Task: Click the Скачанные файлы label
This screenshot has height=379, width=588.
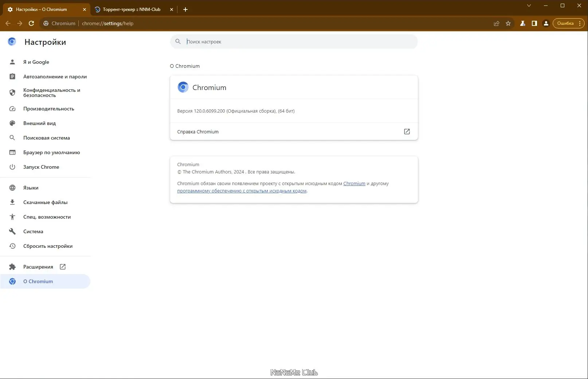Action: [46, 202]
